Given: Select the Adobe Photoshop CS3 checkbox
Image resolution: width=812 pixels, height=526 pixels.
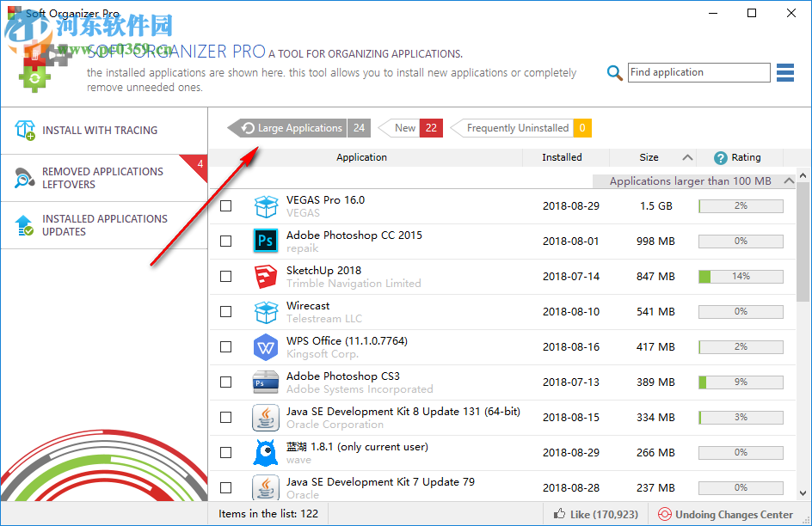Looking at the screenshot, I should tap(225, 382).
